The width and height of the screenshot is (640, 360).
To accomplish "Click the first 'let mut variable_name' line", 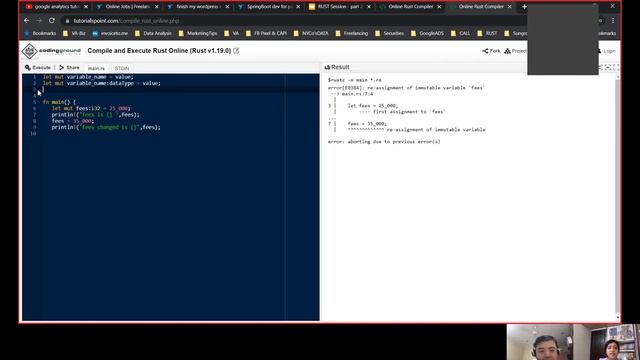I will click(88, 77).
